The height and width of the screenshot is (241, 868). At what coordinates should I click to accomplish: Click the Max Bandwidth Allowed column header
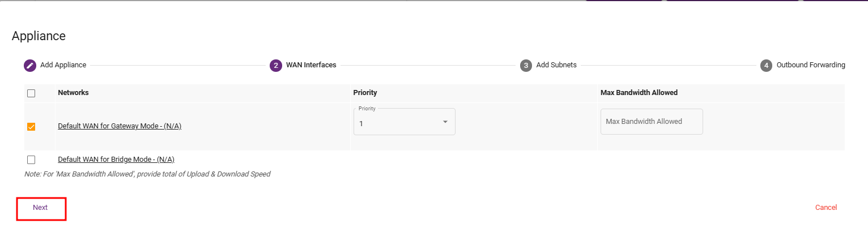[x=639, y=93]
